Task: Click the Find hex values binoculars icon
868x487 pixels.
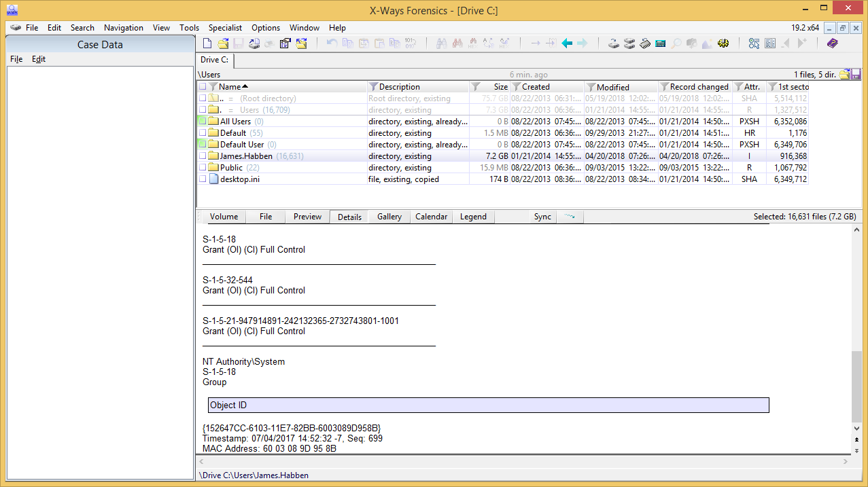Action: pyautogui.click(x=472, y=43)
